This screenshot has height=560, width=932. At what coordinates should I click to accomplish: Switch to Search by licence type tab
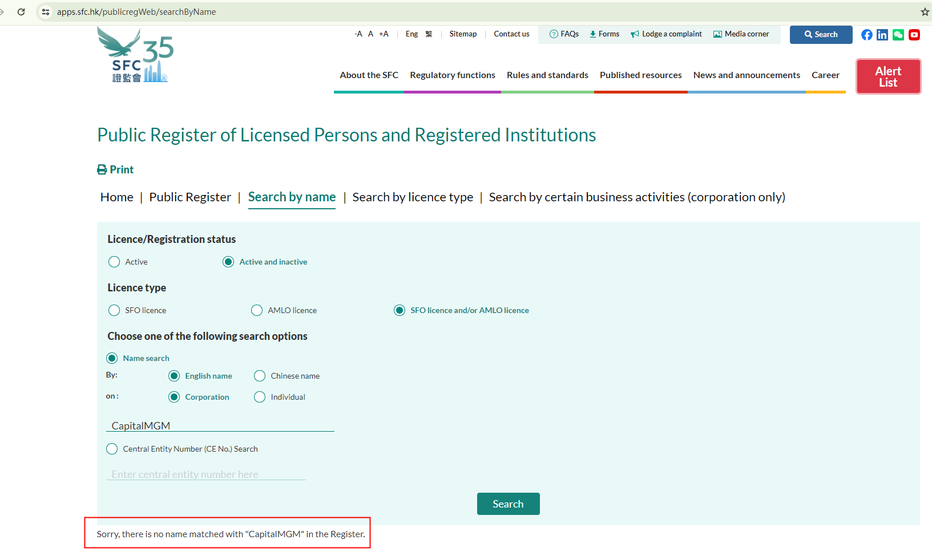pos(413,197)
